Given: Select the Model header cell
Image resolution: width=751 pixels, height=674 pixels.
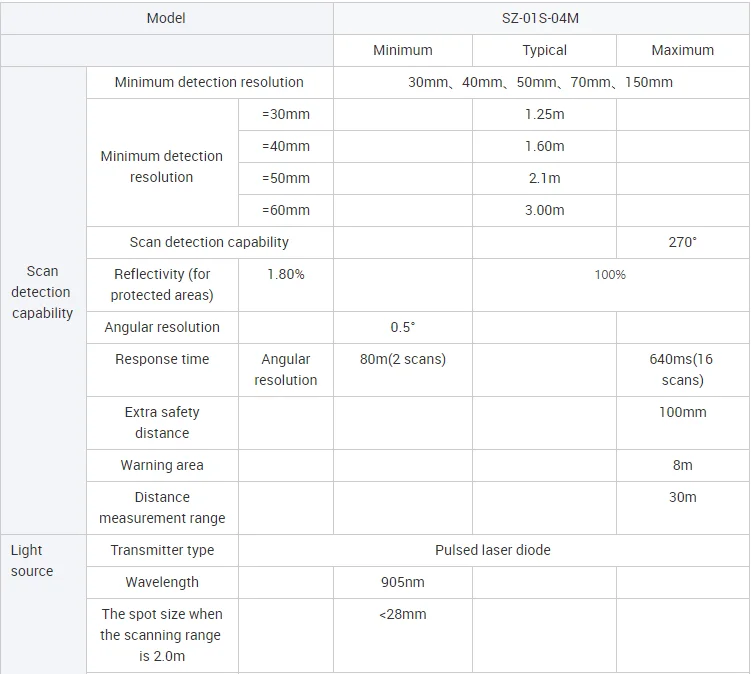Looking at the screenshot, I should [x=166, y=18].
